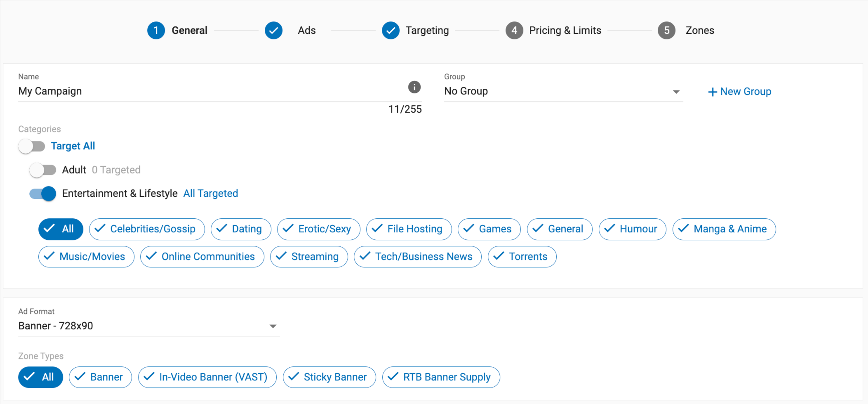
Task: Click the plus icon for New Group
Action: point(712,92)
